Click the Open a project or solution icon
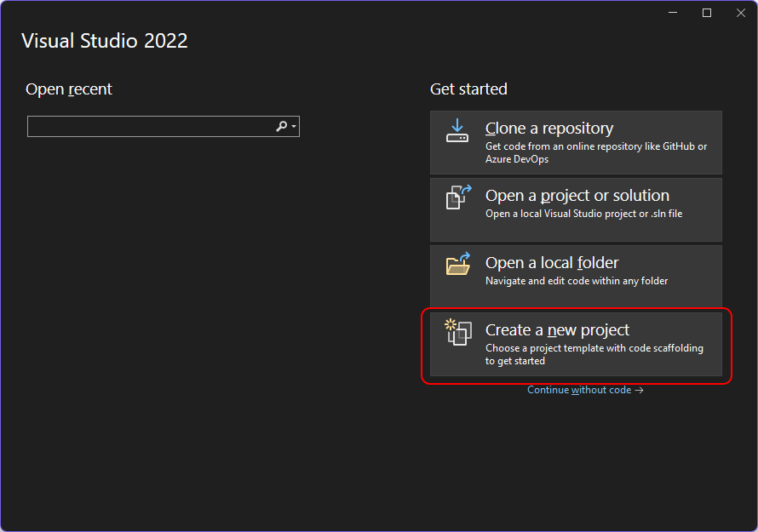Image resolution: width=758 pixels, height=532 pixels. (x=458, y=197)
